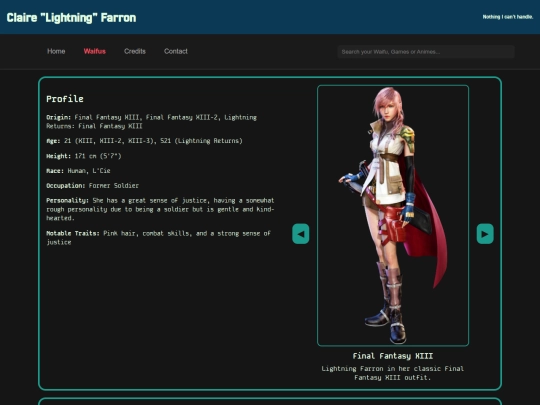
Task: Click the Personality description paragraph
Action: 160,209
